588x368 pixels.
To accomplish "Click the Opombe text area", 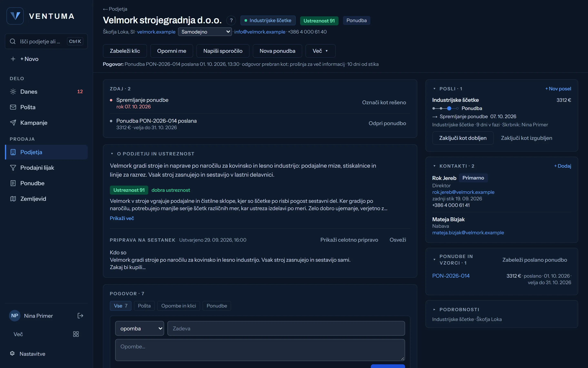I will (260, 350).
